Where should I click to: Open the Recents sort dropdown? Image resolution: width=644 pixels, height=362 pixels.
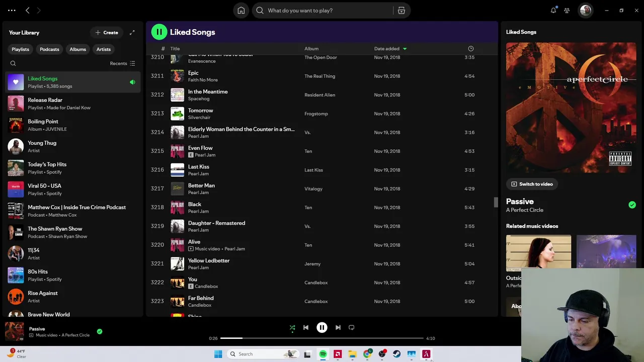click(122, 63)
